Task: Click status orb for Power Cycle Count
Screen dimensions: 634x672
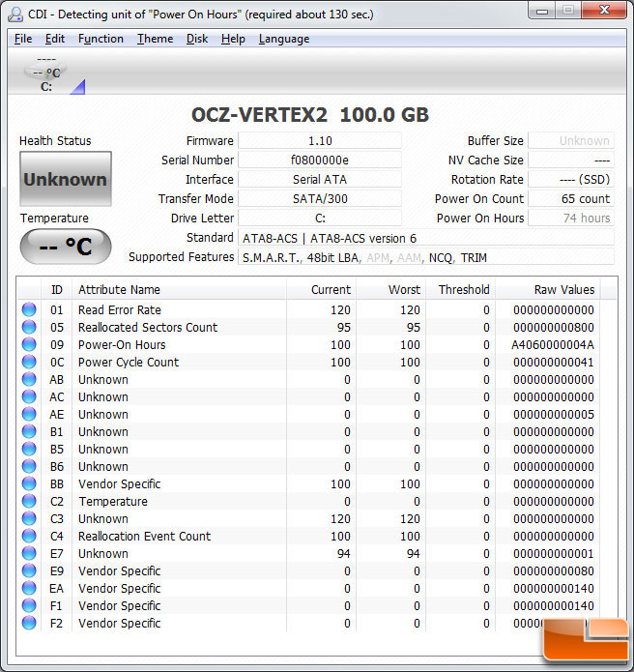Action: (x=29, y=362)
